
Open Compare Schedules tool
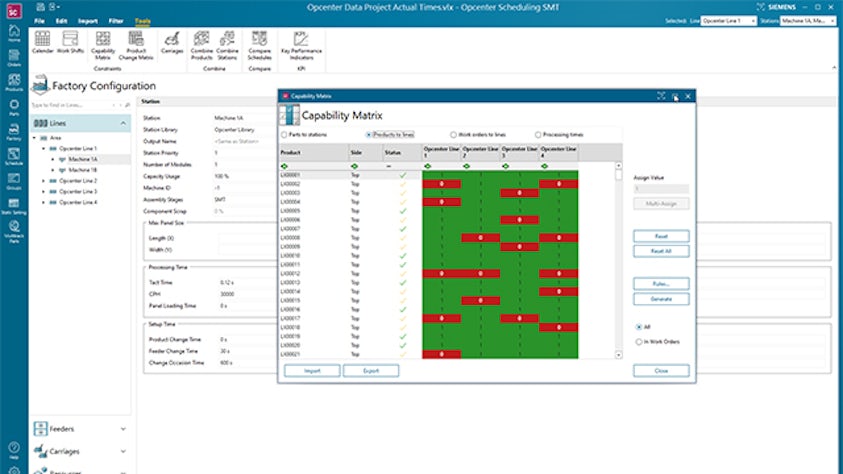point(260,45)
